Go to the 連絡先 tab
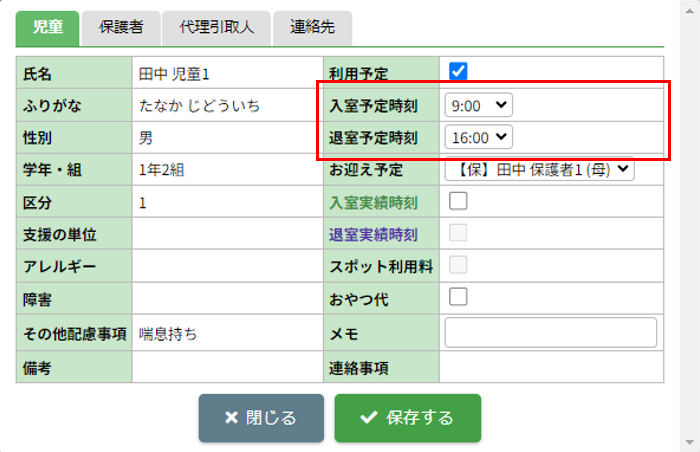 coord(312,27)
